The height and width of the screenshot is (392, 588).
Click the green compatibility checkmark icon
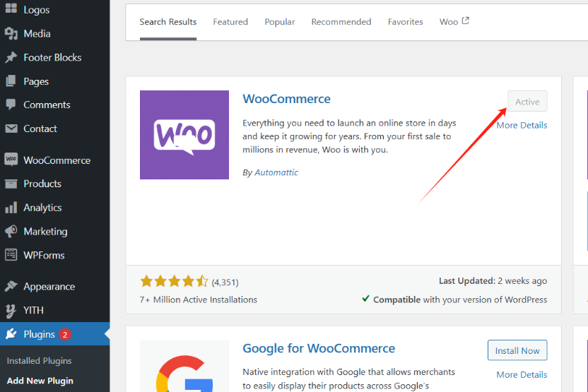365,299
